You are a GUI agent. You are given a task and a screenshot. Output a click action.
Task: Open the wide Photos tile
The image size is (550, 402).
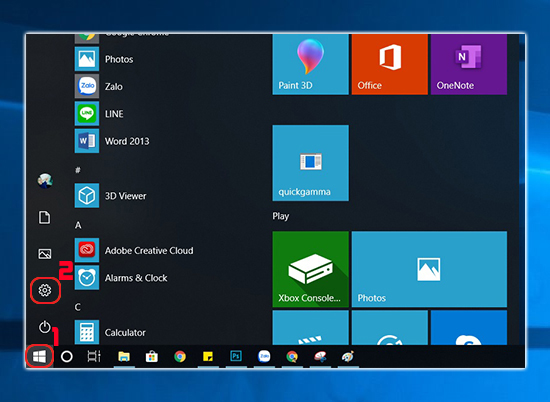(x=429, y=269)
